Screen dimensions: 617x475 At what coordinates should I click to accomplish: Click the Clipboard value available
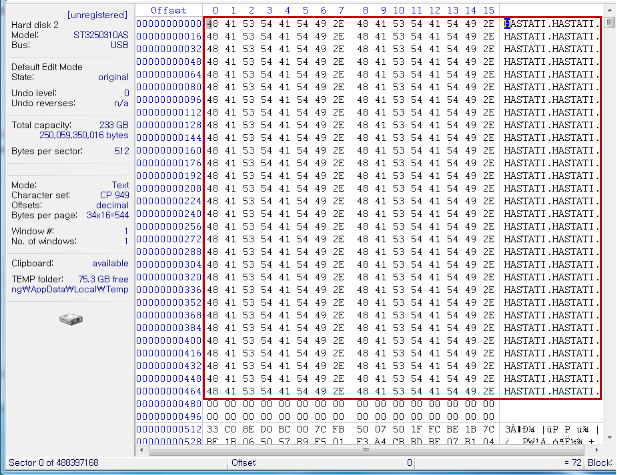pos(110,263)
